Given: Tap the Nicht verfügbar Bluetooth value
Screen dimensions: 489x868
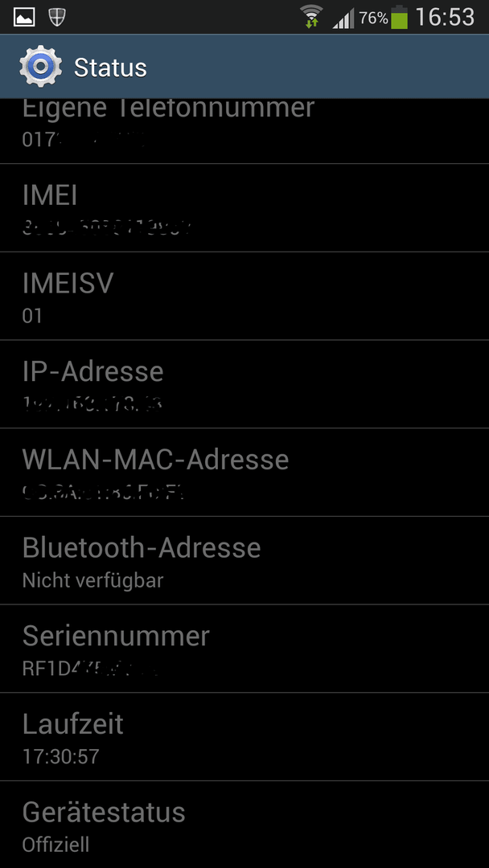Looking at the screenshot, I should 92,581.
